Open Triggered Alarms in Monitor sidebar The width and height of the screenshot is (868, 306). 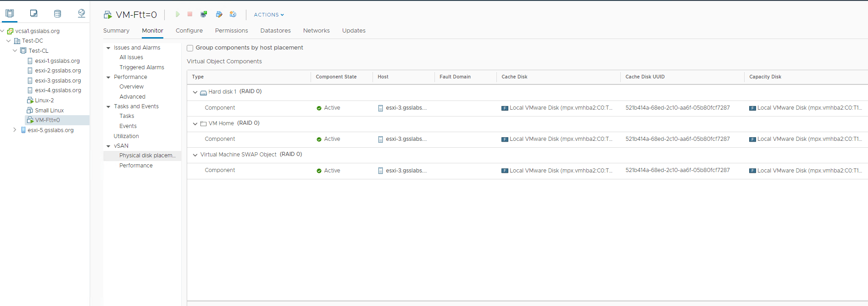(142, 67)
